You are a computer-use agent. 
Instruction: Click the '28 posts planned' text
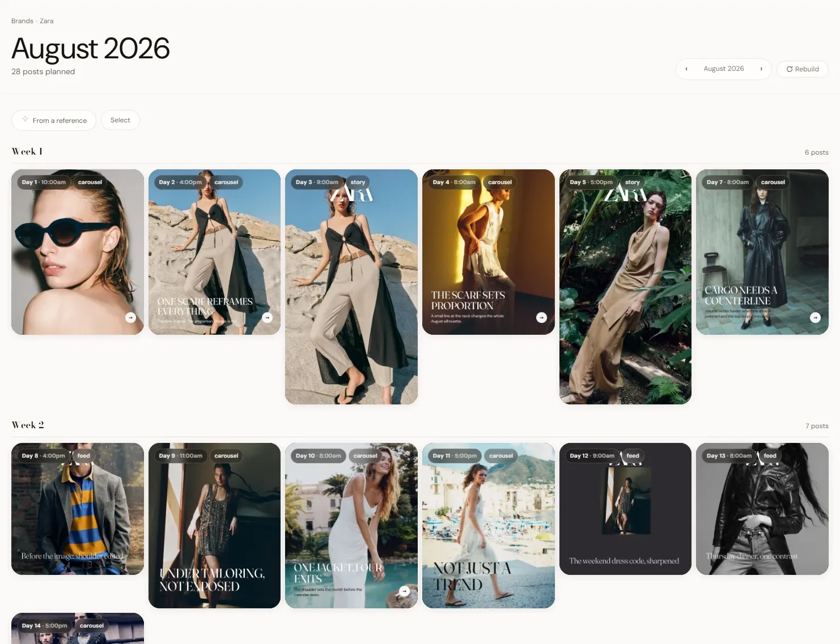[43, 71]
